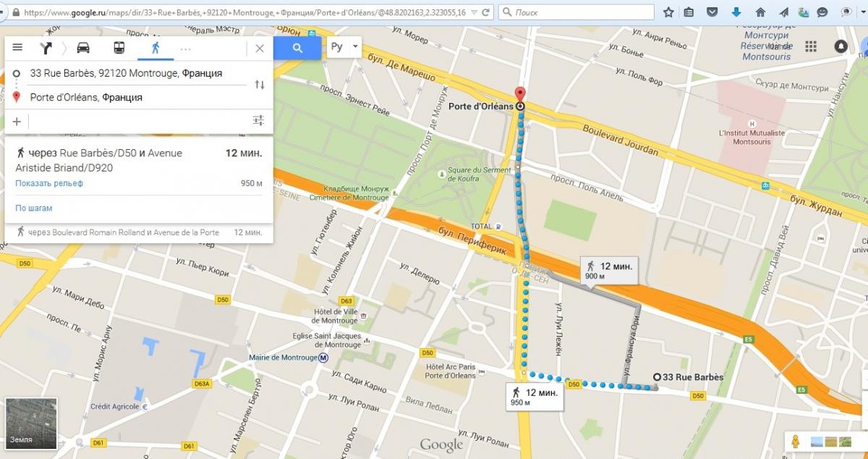This screenshot has width=868, height=459.
Task: Bookmark this page with star icon
Action: pos(669,12)
